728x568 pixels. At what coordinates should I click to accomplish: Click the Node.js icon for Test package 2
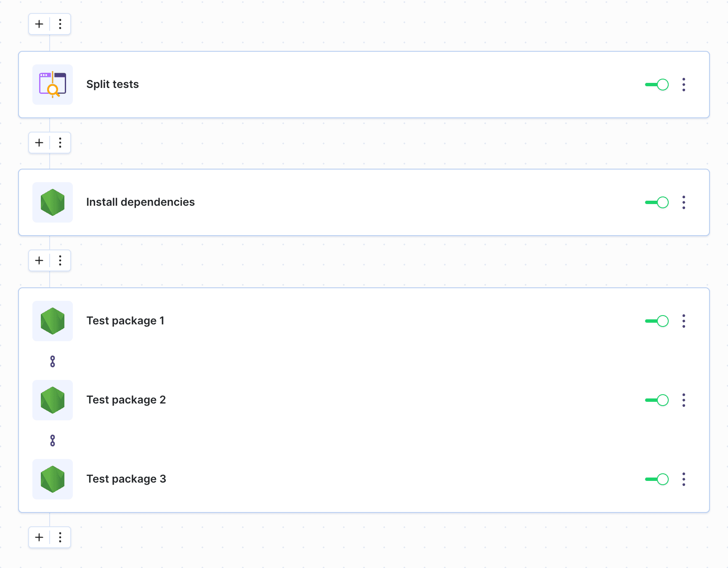pyautogui.click(x=52, y=400)
